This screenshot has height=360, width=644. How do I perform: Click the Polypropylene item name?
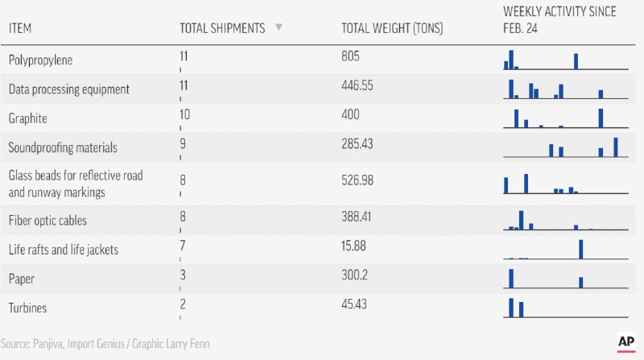[39, 60]
